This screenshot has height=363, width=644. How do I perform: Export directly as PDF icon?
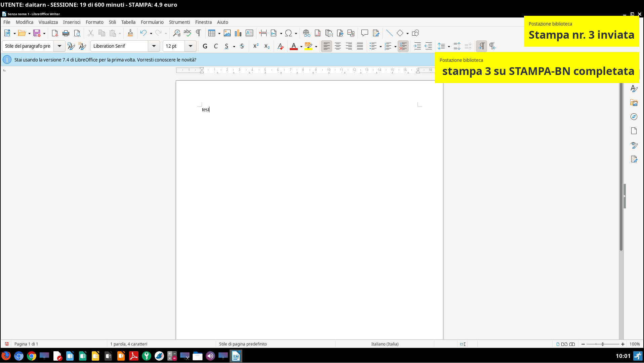click(55, 33)
